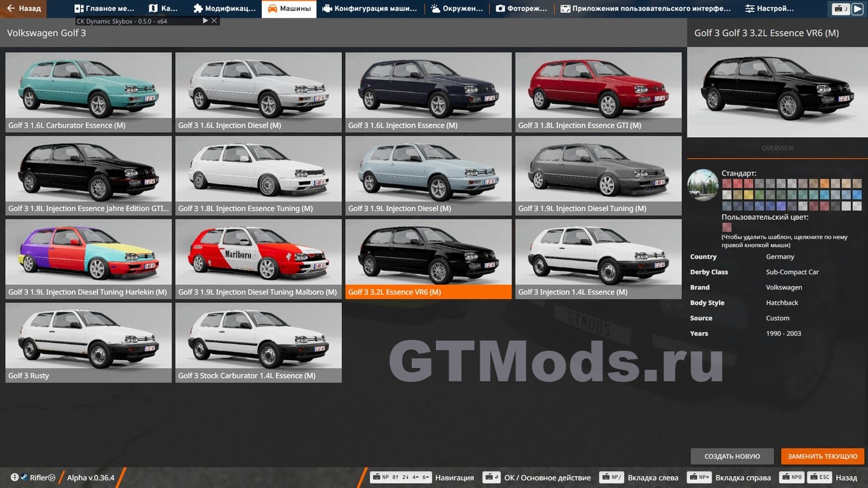Select Golf 3 1.6L Carburator Essence (M) thumbnail
The width and height of the screenshot is (868, 488).
[x=88, y=92]
